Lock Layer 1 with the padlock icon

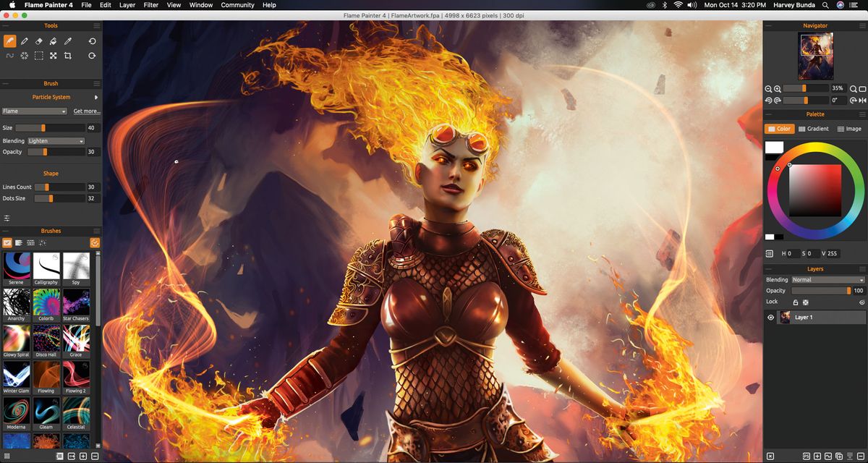pos(796,302)
